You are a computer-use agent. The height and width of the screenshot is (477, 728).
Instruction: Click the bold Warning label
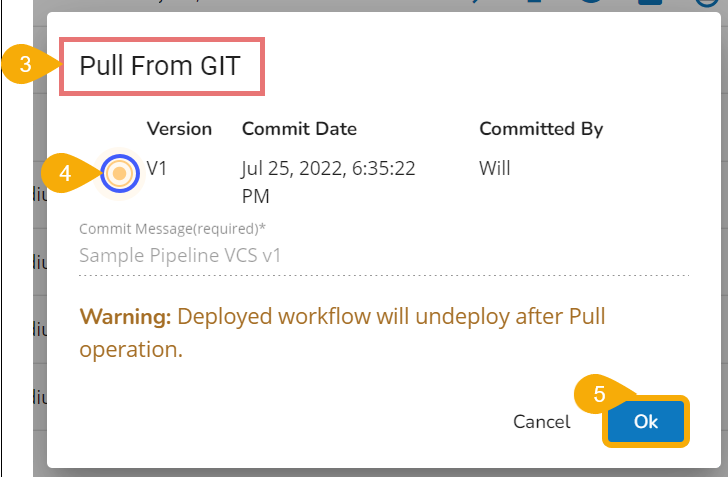tap(125, 317)
